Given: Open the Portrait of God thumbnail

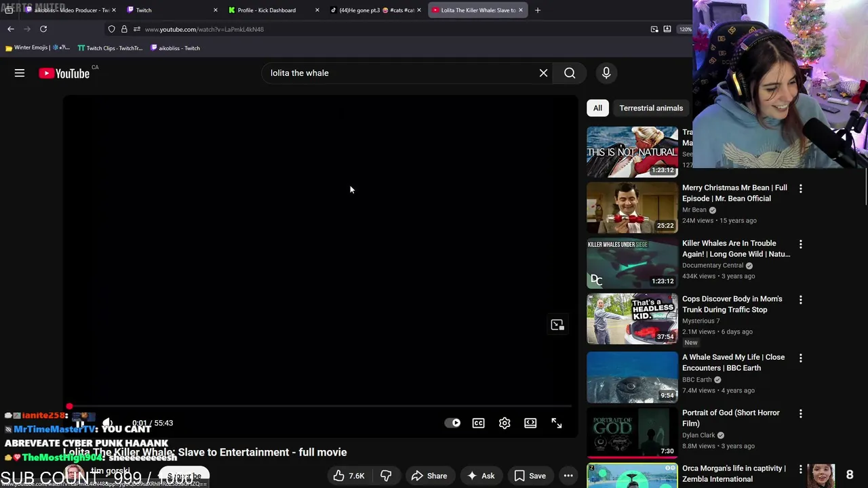Looking at the screenshot, I should point(632,432).
